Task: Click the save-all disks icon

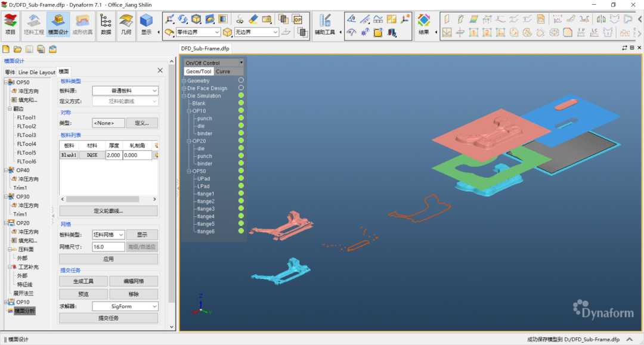Action: [x=41, y=49]
